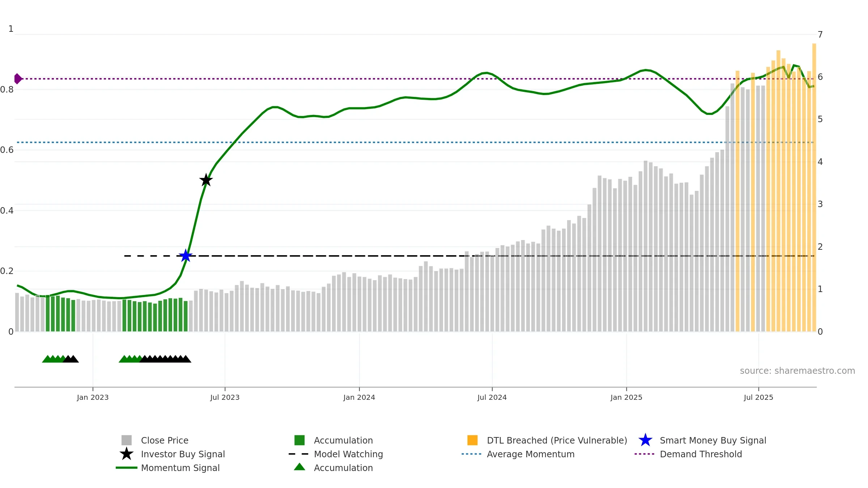This screenshot has width=868, height=488.
Task: Click the Jan 2024 axis label
Action: [x=359, y=398]
